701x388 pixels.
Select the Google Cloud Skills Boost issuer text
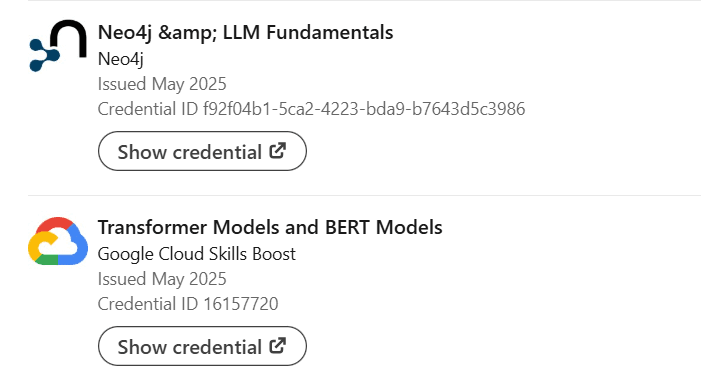coord(197,254)
